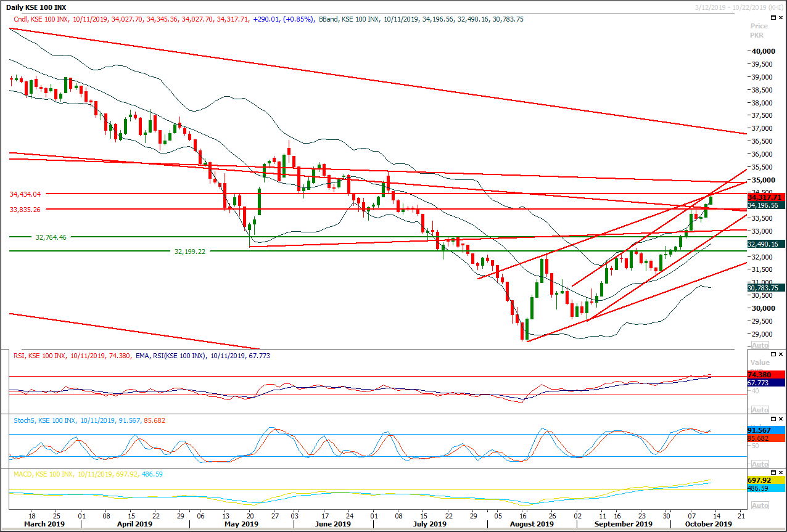Click Auto scale button on RSI pane
Screen dimensions: 787x532
[760, 409]
